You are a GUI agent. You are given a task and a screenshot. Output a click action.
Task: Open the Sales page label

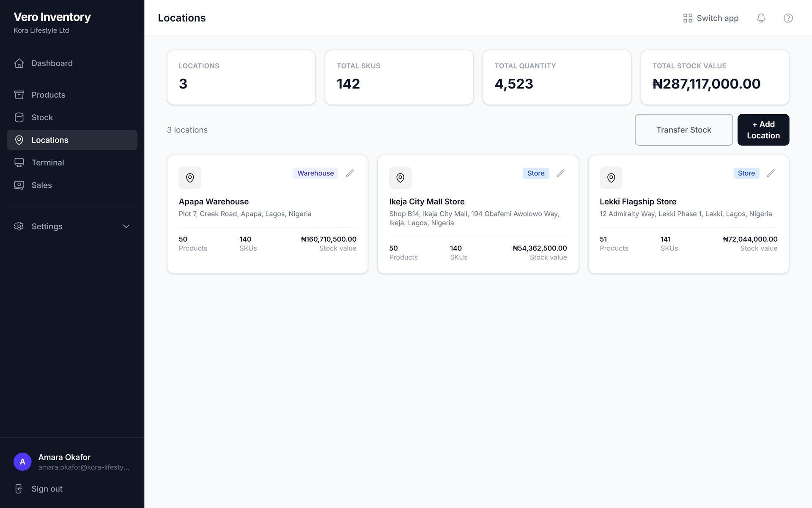41,185
